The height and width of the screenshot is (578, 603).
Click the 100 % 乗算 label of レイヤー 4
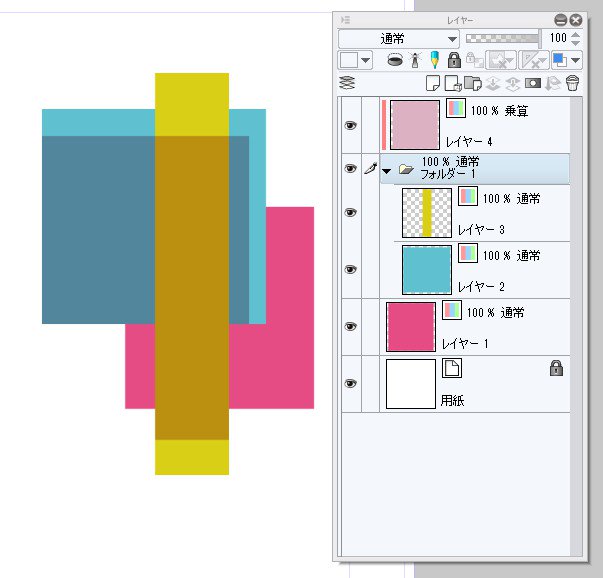499,111
